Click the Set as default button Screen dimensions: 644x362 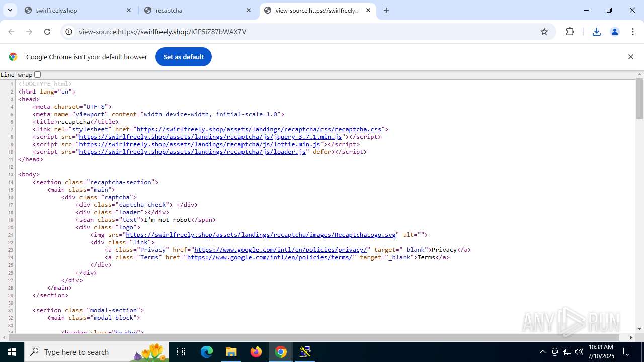[184, 57]
